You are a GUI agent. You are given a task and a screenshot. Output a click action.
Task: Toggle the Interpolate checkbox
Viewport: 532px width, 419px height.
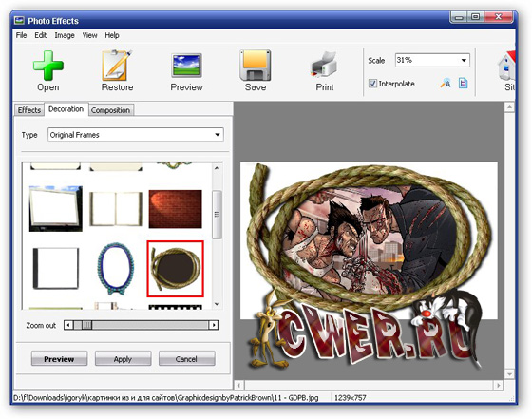coord(372,84)
